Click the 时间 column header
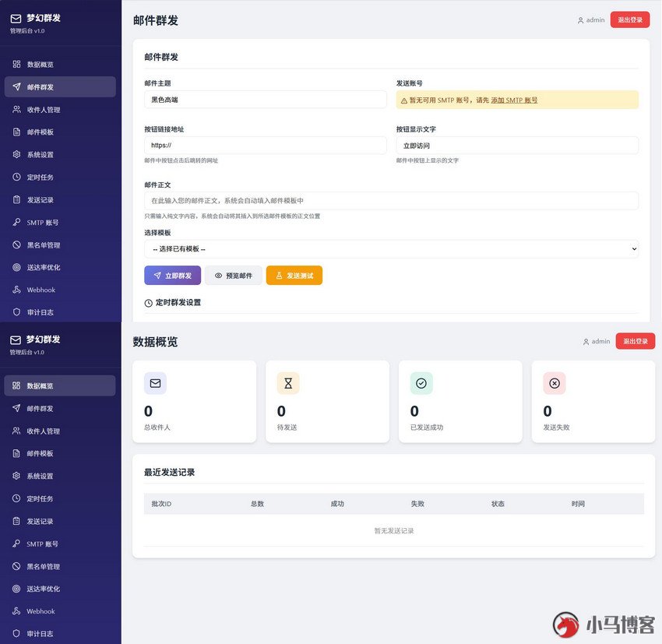The image size is (662, 644). tap(578, 504)
